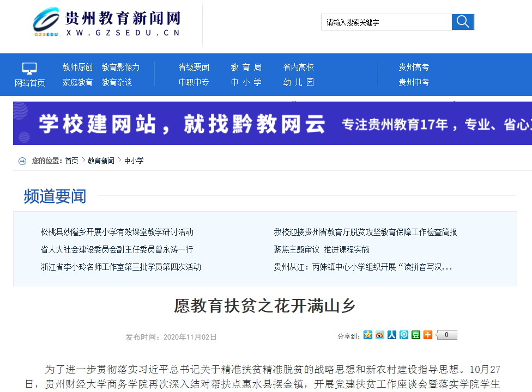
Task: Open the 贵州高考 menu item
Action: pos(414,67)
